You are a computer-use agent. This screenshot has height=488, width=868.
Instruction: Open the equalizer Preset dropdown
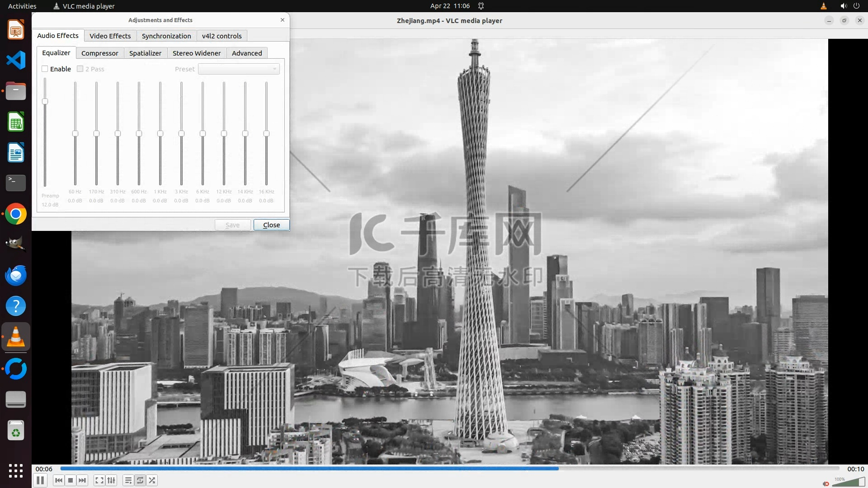coord(239,69)
